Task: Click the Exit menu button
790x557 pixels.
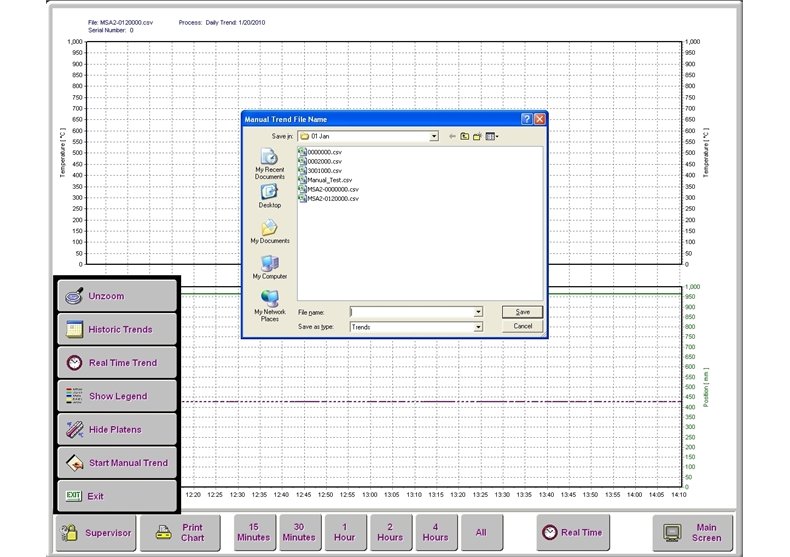Action: point(117,496)
